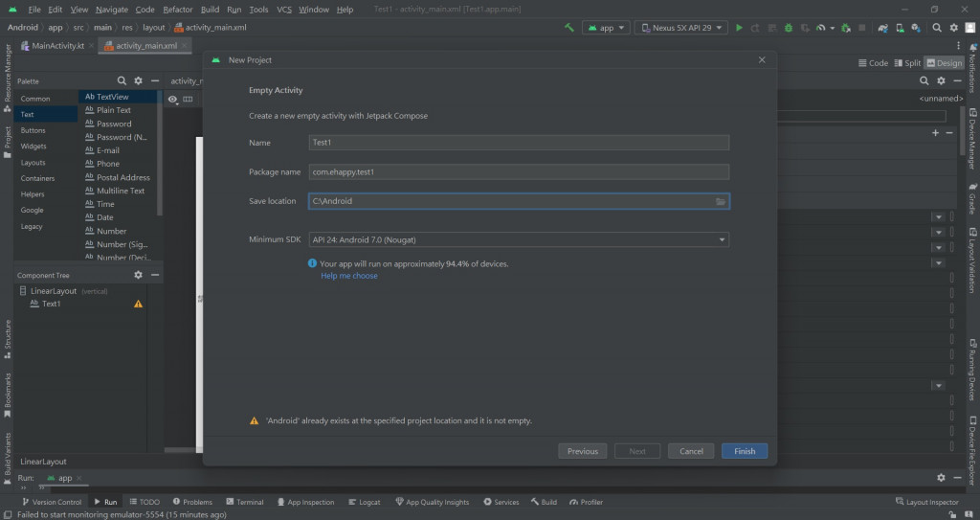
Task: Sync project with Gradle files icon
Action: click(x=882, y=28)
